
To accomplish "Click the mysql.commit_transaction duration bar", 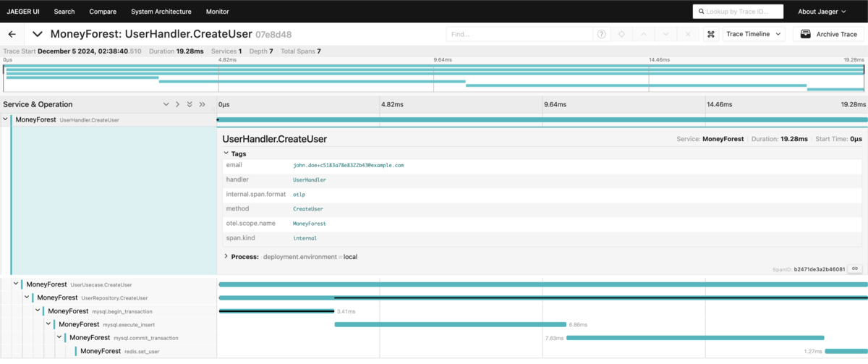I will click(x=695, y=337).
